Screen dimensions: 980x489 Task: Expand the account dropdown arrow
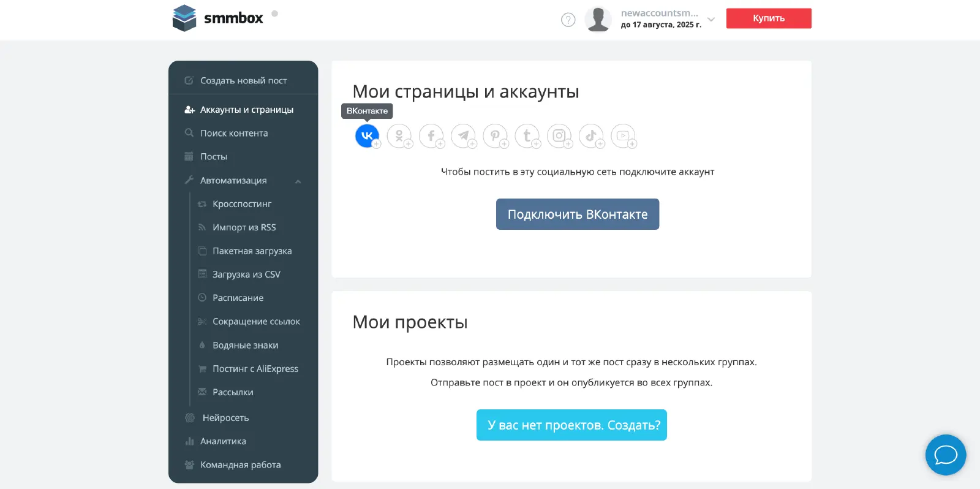(x=711, y=19)
